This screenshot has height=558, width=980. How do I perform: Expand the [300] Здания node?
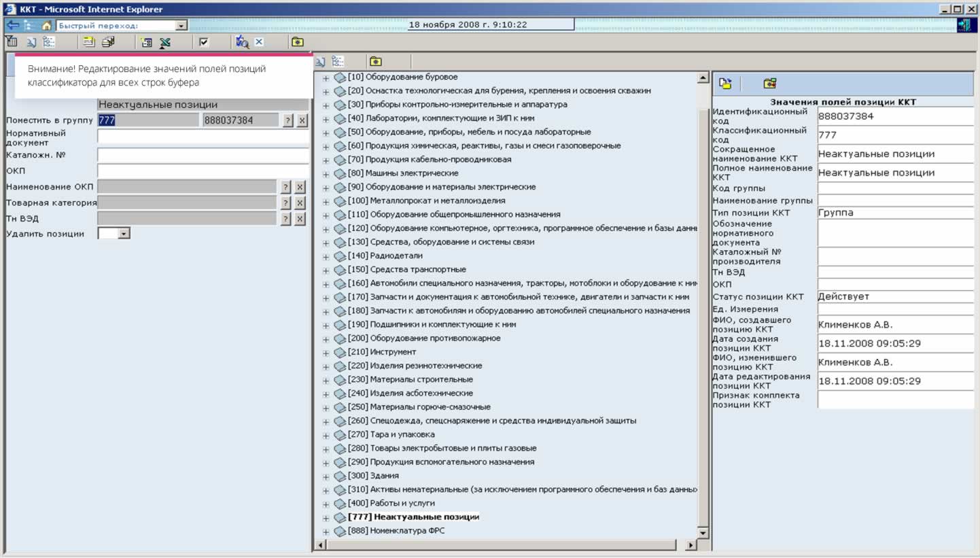click(x=326, y=476)
